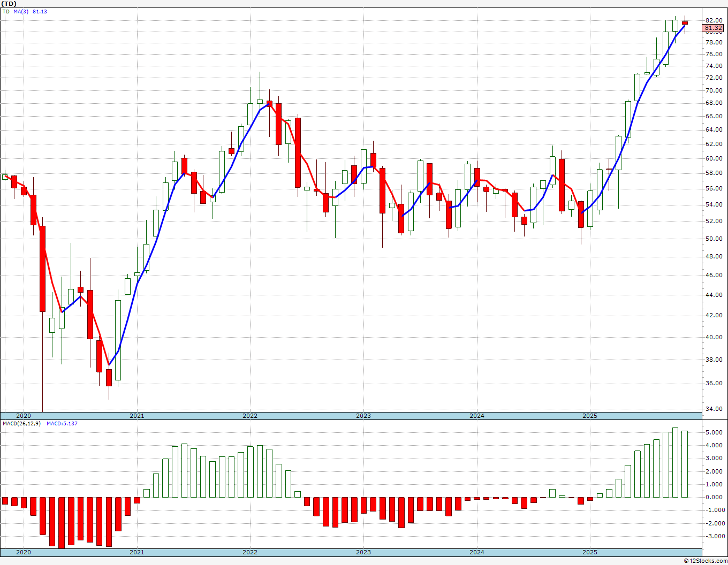Click the 68.00 price axis label
Screen dimensions: 728x565
click(x=714, y=103)
